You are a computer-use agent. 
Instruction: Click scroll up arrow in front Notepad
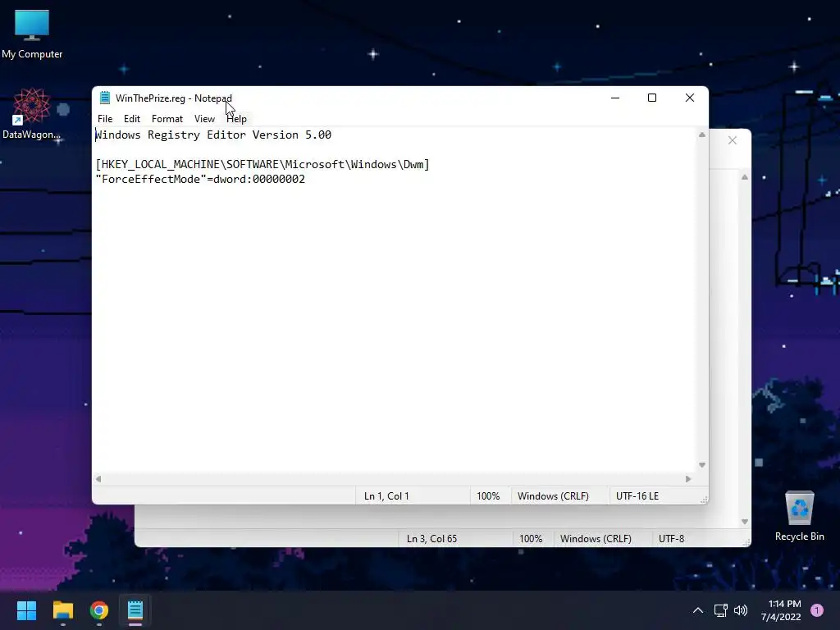(702, 135)
